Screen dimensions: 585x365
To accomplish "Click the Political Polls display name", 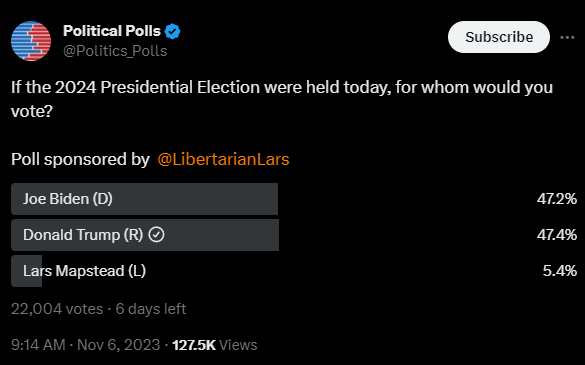I will [x=112, y=31].
